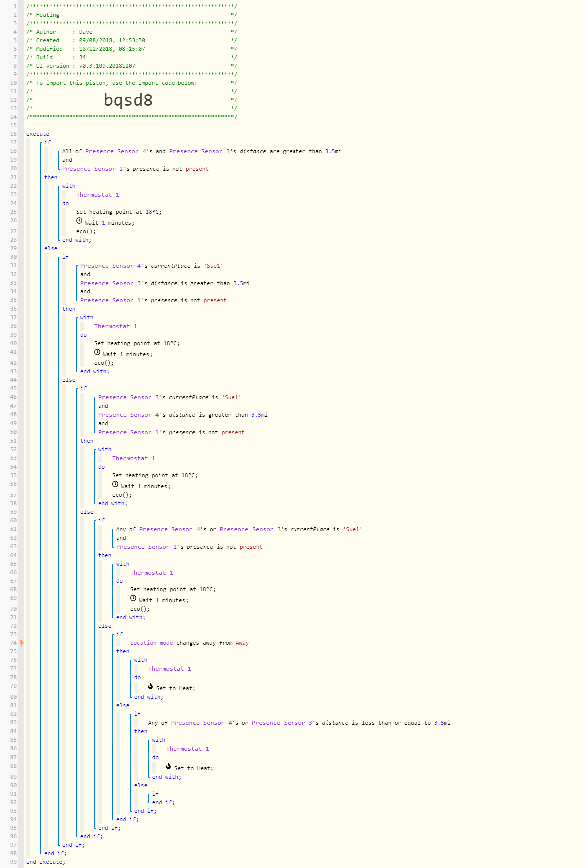588x868 pixels.
Task: Click the 'Presence Sensor 1's presence is not present' condition on line 20
Action: (x=135, y=169)
